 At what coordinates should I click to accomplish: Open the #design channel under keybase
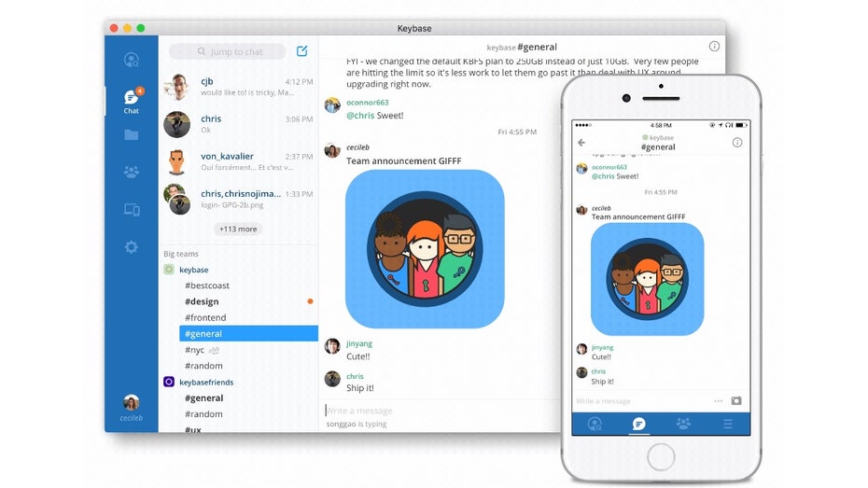202,301
